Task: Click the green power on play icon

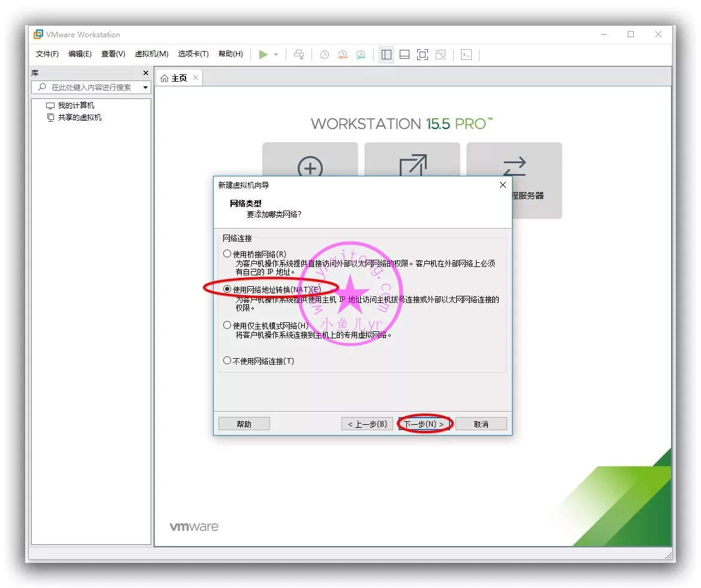Action: tap(263, 55)
